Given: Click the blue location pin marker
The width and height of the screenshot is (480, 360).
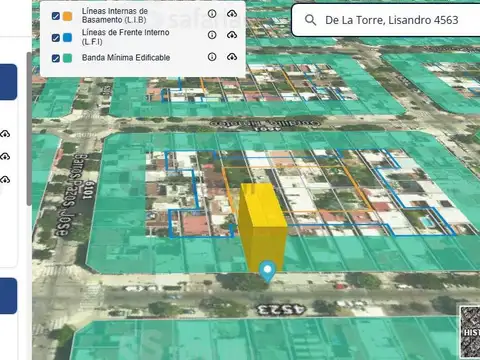Looking at the screenshot, I should (x=267, y=272).
